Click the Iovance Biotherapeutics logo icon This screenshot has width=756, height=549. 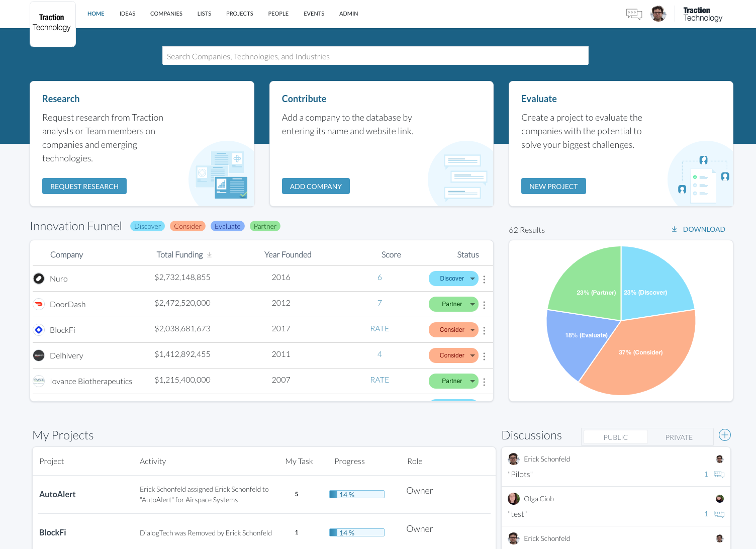point(39,381)
